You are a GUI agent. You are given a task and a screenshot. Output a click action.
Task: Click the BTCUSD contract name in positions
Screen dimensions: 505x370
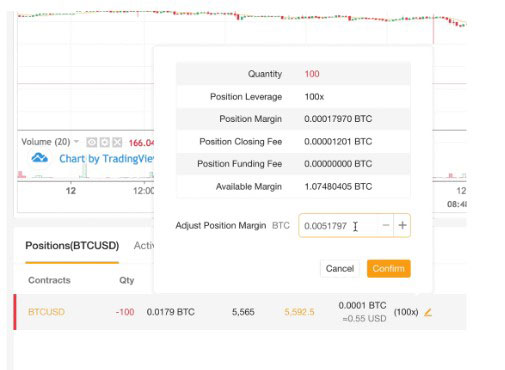(x=46, y=312)
